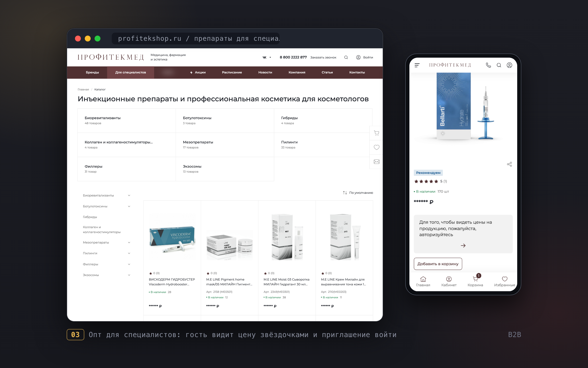
Task: Tap the mobile search magnifier icon
Action: (499, 65)
